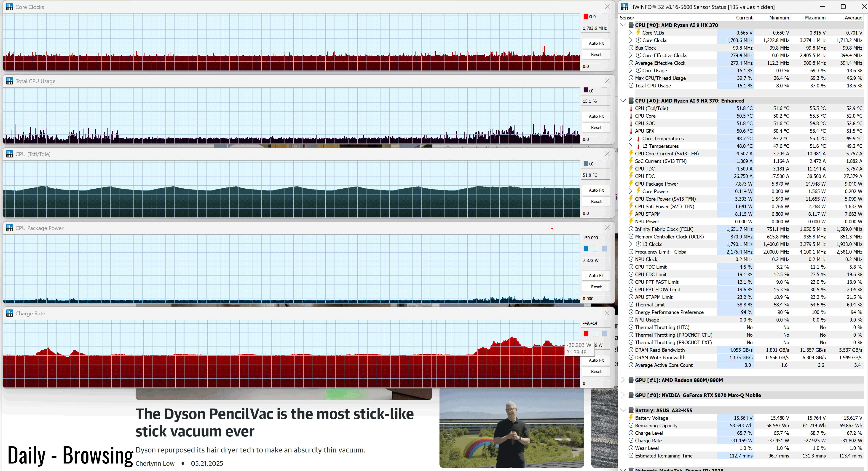Click clock icon beside Average Active Core Count
The height and width of the screenshot is (471, 868).
point(631,365)
